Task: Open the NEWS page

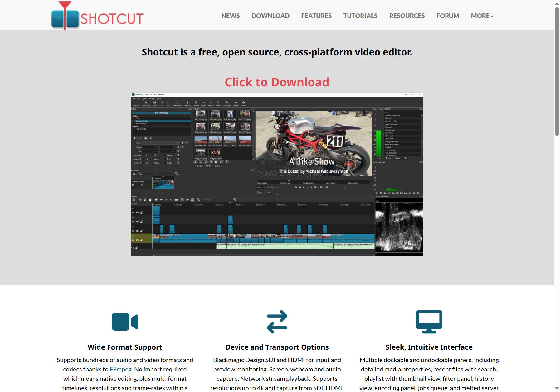Action: [231, 16]
